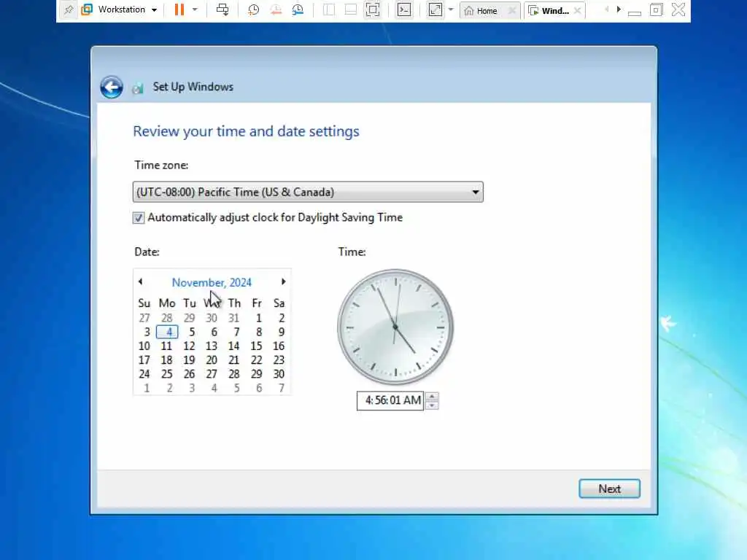Select November 13 in the calendar
This screenshot has width=747, height=560.
click(212, 346)
